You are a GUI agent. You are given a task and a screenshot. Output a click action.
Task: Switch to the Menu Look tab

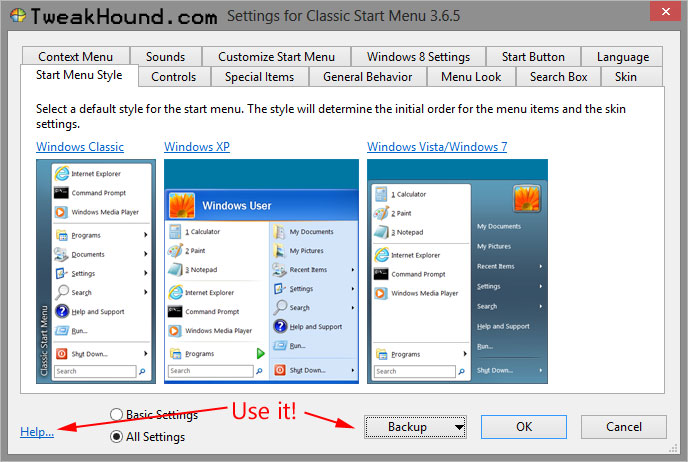471,77
